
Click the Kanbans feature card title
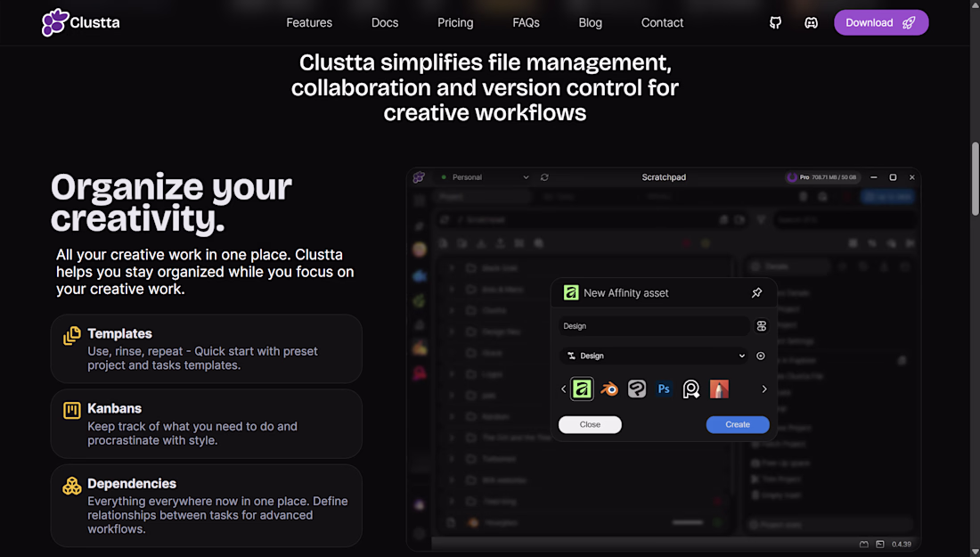point(114,408)
